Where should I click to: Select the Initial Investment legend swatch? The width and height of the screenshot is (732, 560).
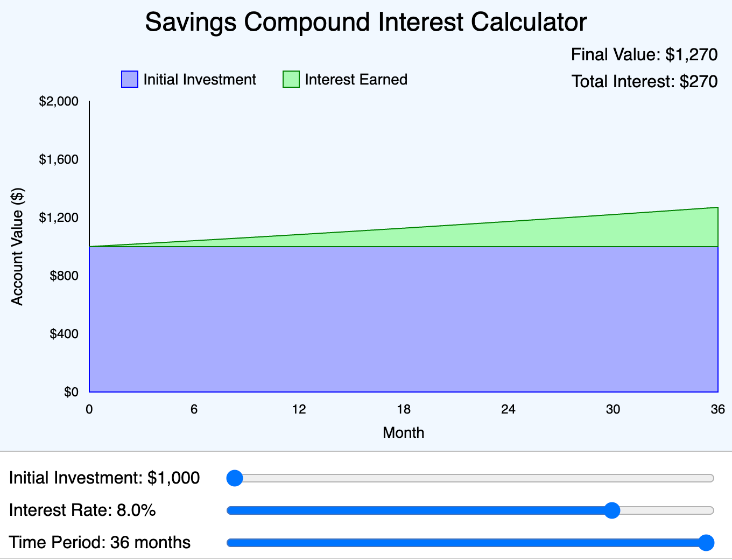pos(129,79)
